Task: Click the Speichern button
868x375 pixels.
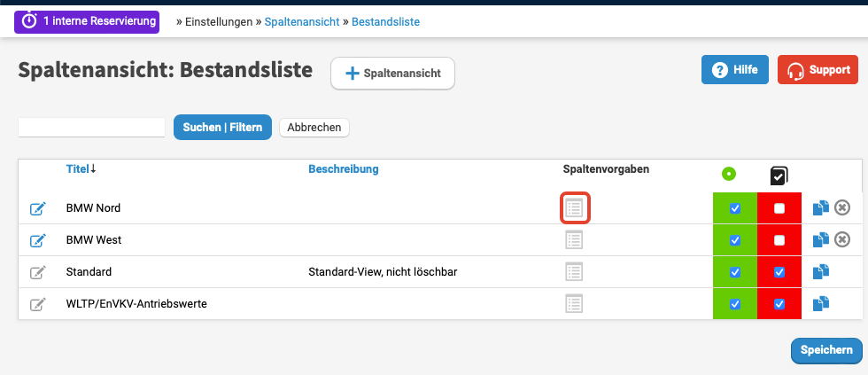Action: [825, 350]
